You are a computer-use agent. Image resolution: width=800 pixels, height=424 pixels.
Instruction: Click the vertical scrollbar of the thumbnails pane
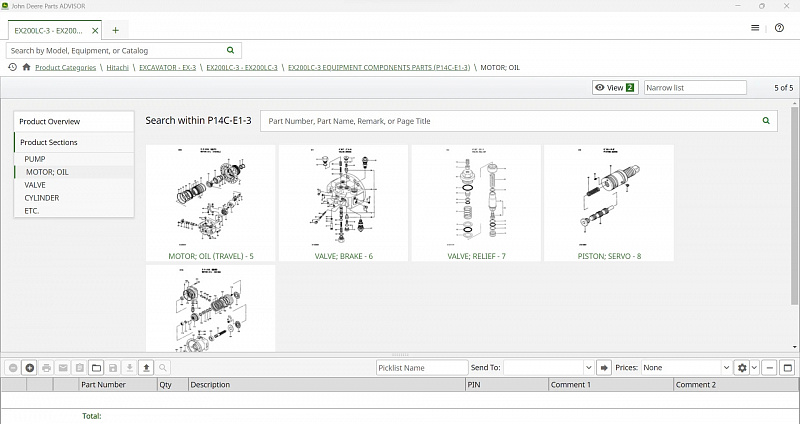(x=794, y=207)
